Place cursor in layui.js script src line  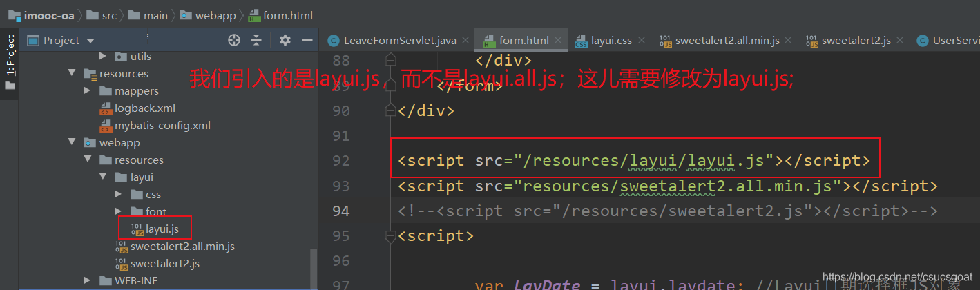[634, 161]
